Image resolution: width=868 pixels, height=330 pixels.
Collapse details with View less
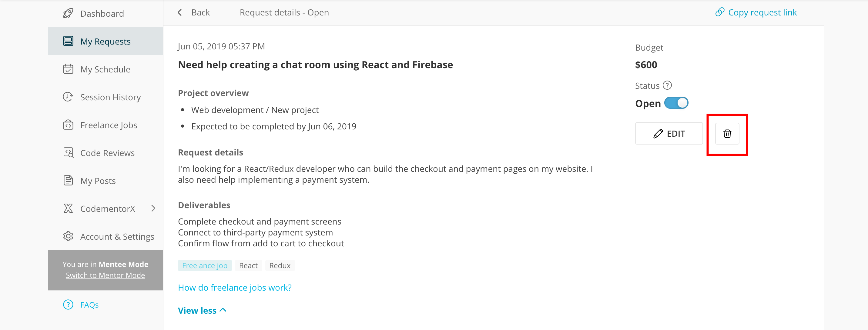click(202, 311)
